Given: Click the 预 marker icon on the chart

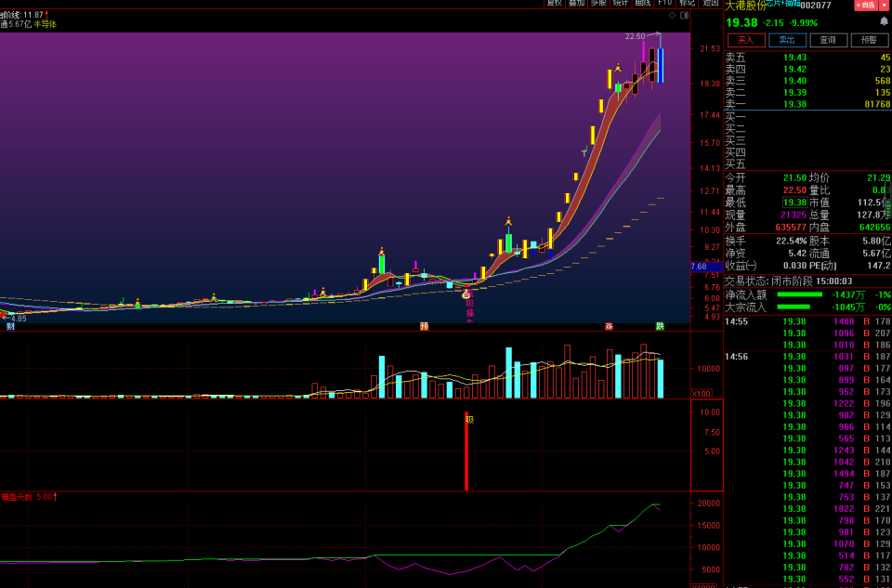Looking at the screenshot, I should point(424,326).
